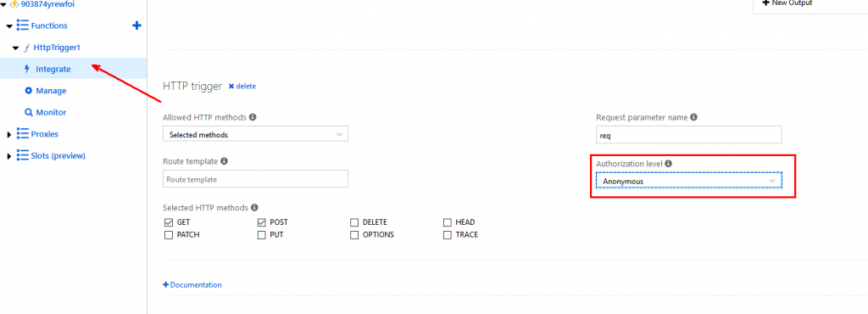Image resolution: width=868 pixels, height=314 pixels.
Task: Open the Allowed HTTP methods dropdown
Action: coord(256,135)
